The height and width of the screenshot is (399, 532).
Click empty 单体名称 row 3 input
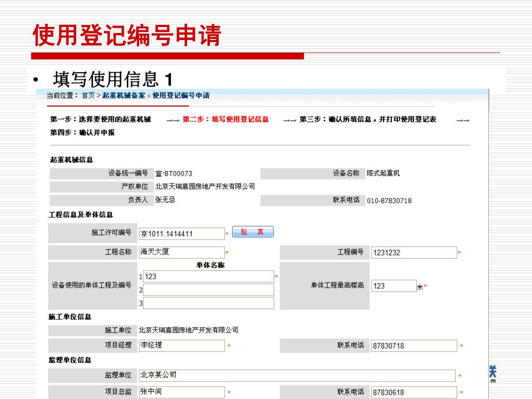(x=208, y=303)
